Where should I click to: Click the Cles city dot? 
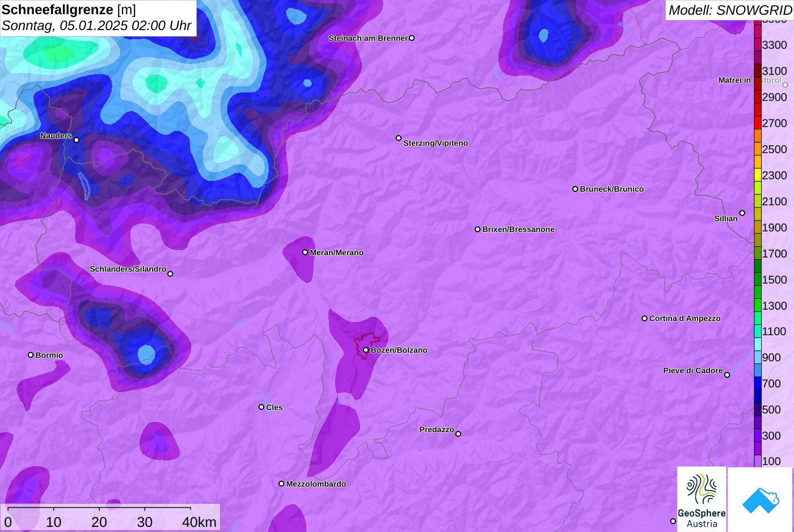(261, 407)
